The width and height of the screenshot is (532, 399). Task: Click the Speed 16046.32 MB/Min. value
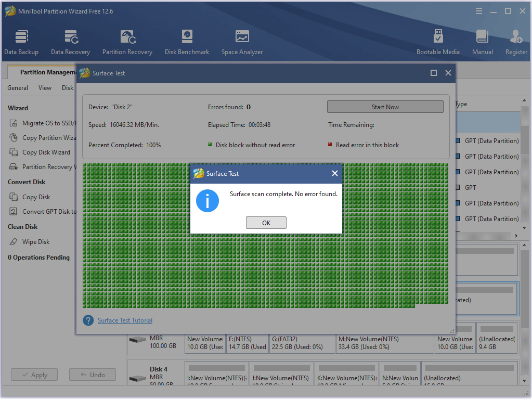[x=134, y=125]
